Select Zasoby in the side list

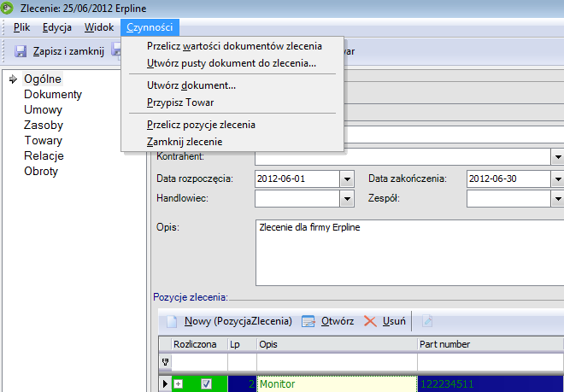(x=44, y=126)
